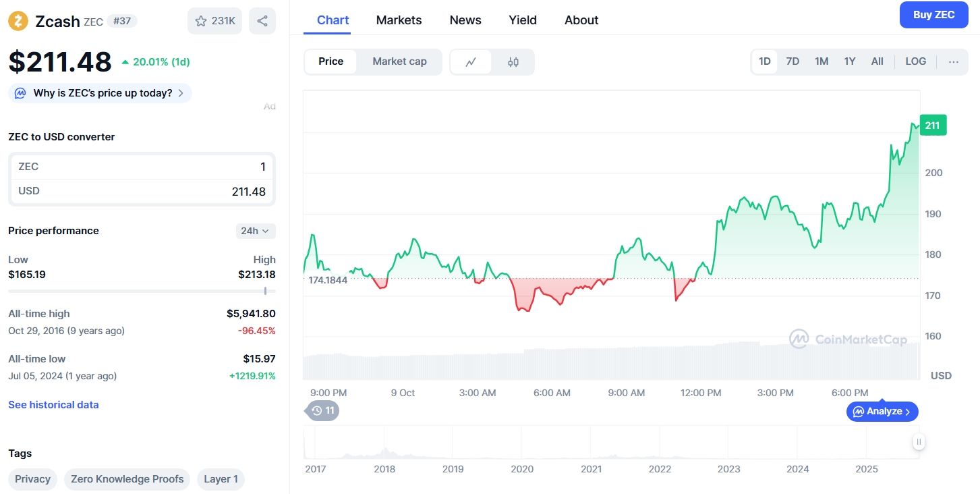Click the Analyze button

coord(882,411)
